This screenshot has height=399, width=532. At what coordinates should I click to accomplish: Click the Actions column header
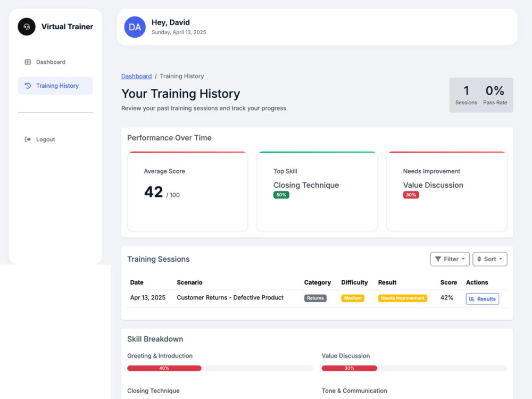(477, 282)
